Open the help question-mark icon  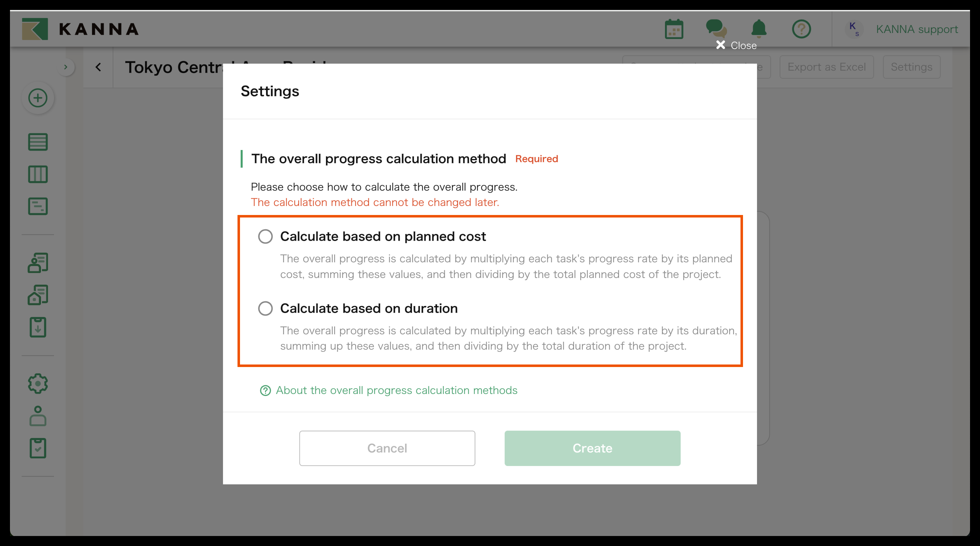(801, 28)
